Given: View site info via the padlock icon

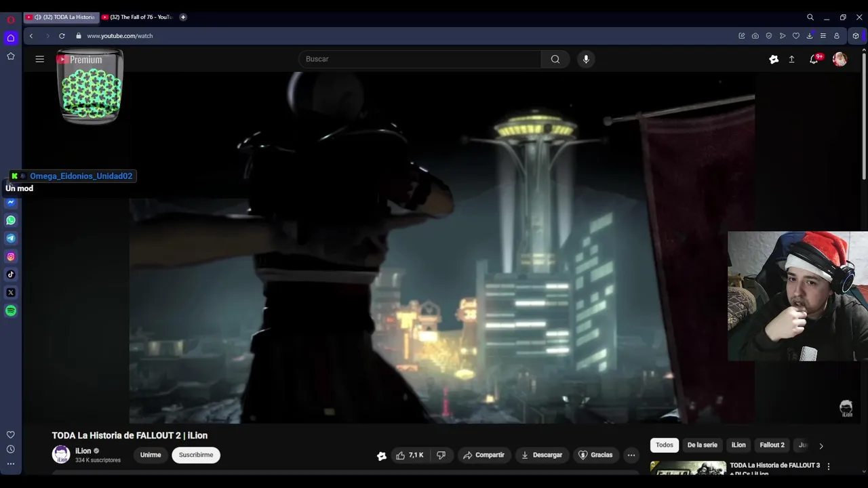Looking at the screenshot, I should click(79, 36).
